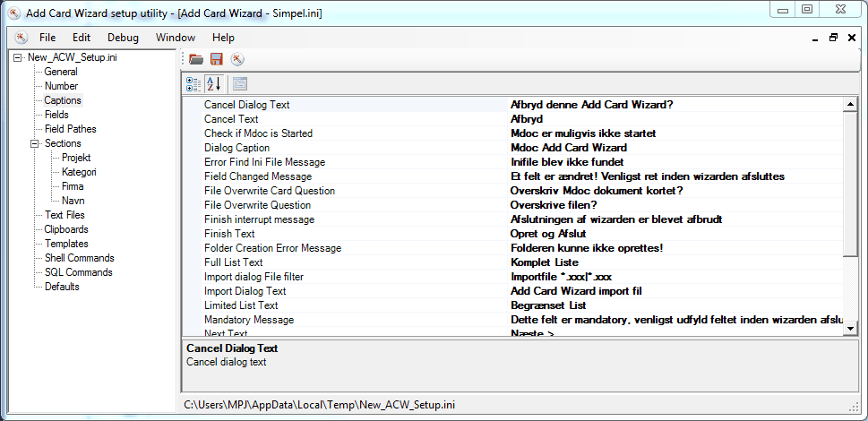Select Field Pathes in the tree

[x=70, y=129]
